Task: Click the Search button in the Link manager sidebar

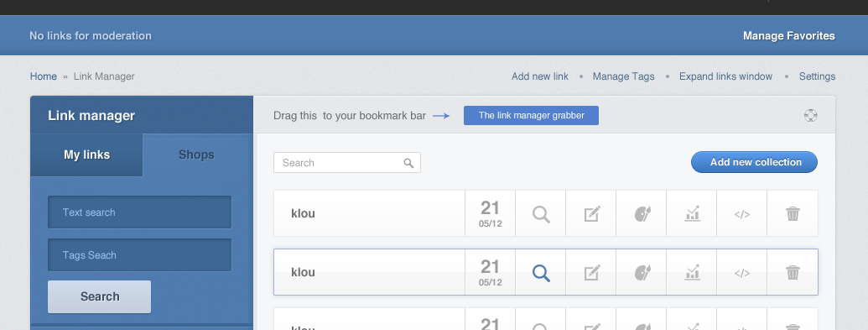Action: pos(99,296)
